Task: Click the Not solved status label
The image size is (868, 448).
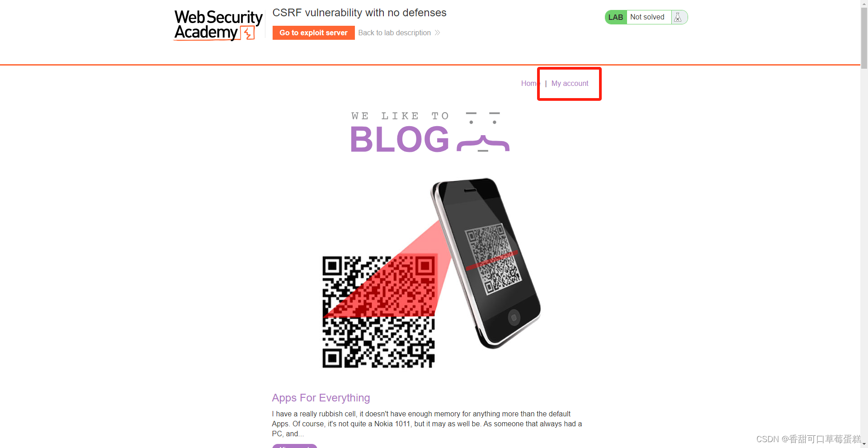Action: 647,17
